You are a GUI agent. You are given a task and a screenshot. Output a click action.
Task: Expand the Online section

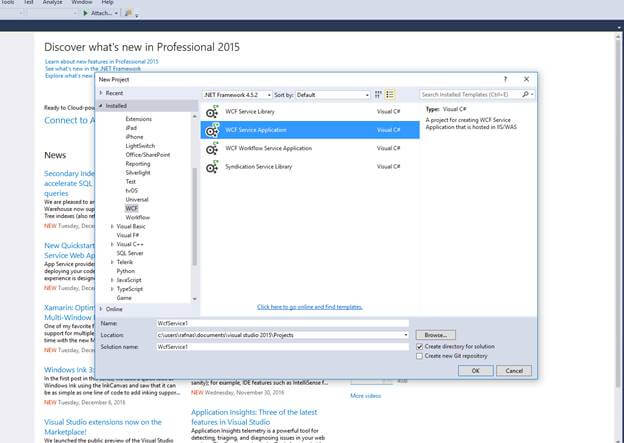point(101,309)
